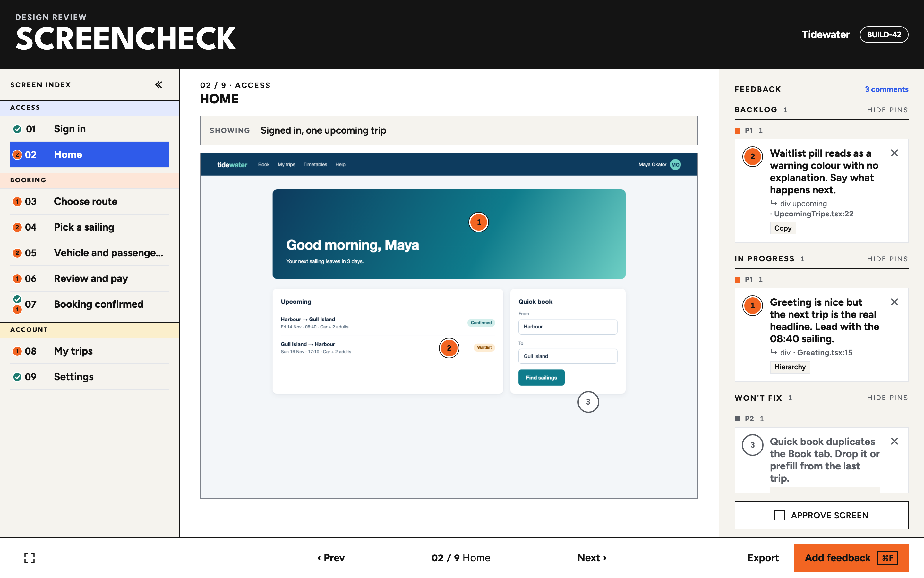This screenshot has width=924, height=578.
Task: Go to the next screen with Next
Action: [x=592, y=558]
